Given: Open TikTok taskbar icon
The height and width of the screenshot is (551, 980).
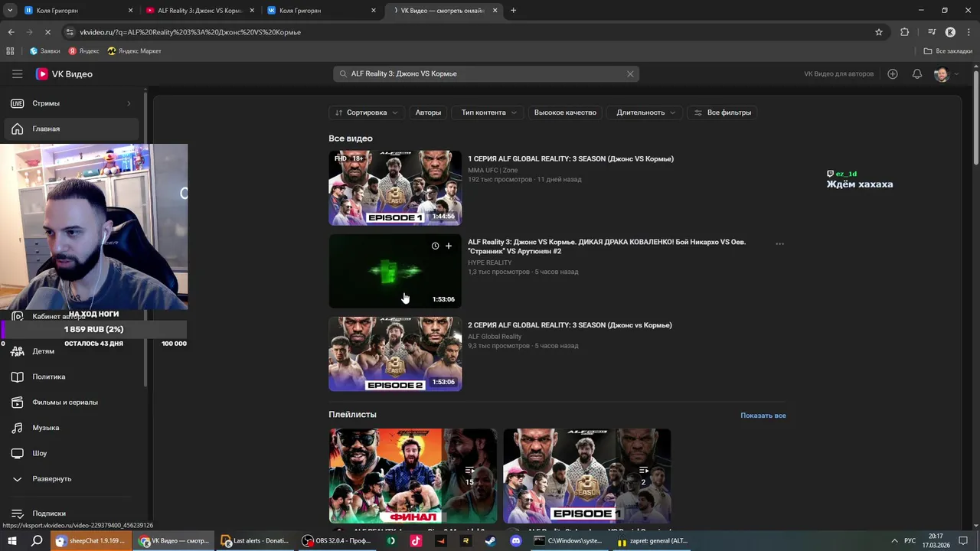Looking at the screenshot, I should coord(416,541).
